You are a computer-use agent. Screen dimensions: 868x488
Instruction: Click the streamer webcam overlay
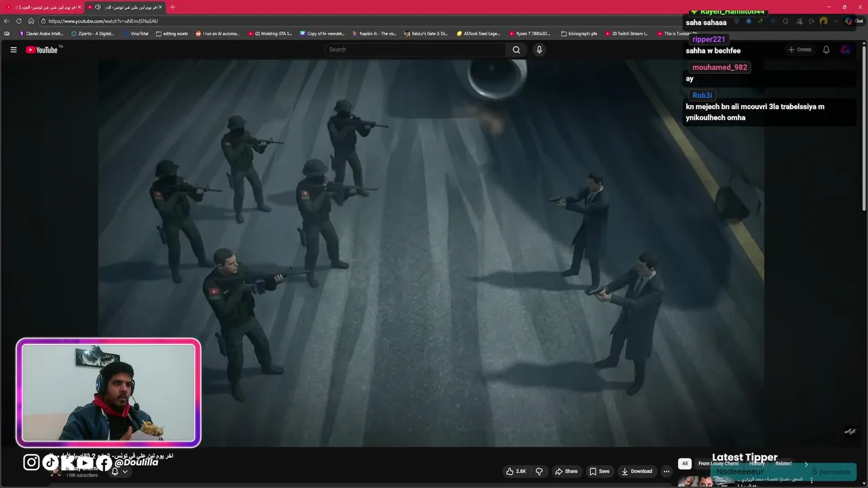(x=108, y=392)
